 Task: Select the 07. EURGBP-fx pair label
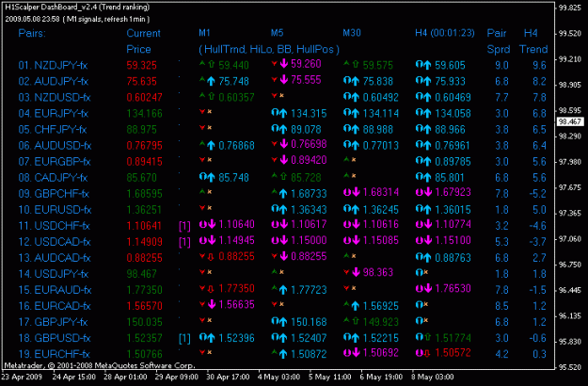point(55,162)
